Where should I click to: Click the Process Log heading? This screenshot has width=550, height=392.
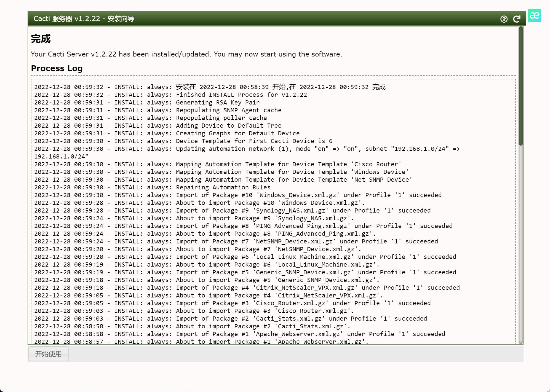click(57, 68)
